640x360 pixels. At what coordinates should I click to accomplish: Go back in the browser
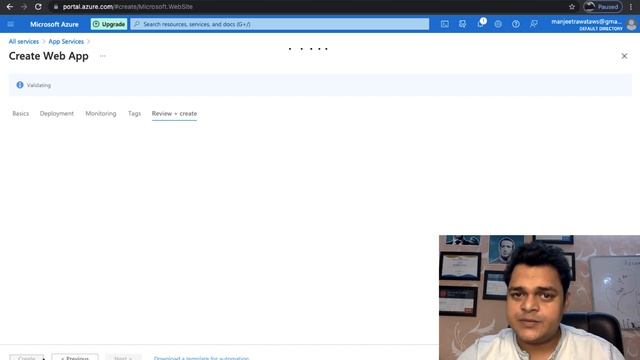click(x=10, y=7)
